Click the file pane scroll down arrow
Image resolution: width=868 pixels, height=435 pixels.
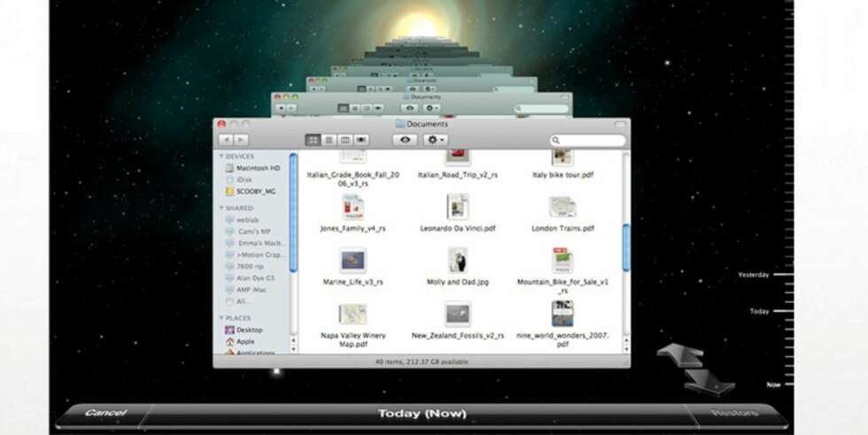(626, 349)
